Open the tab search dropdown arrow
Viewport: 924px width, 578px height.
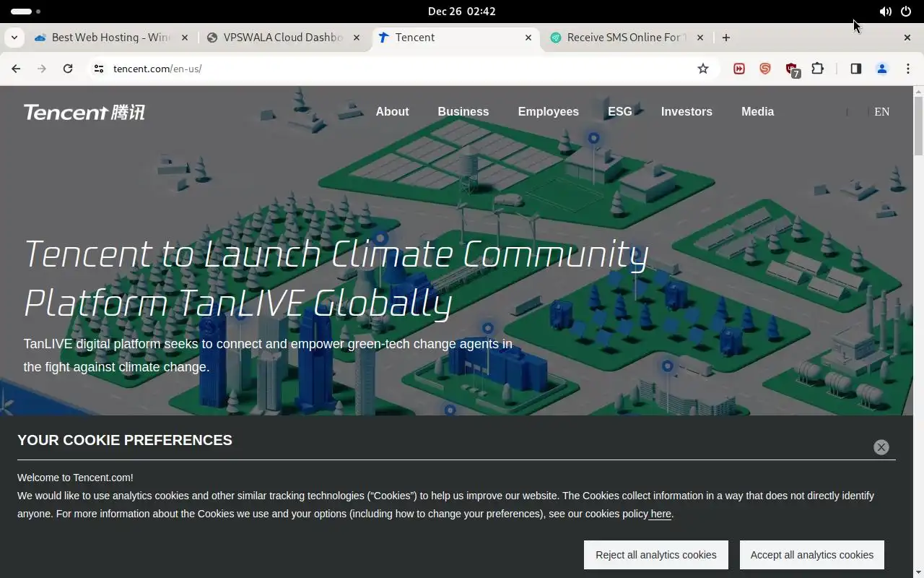pos(14,38)
